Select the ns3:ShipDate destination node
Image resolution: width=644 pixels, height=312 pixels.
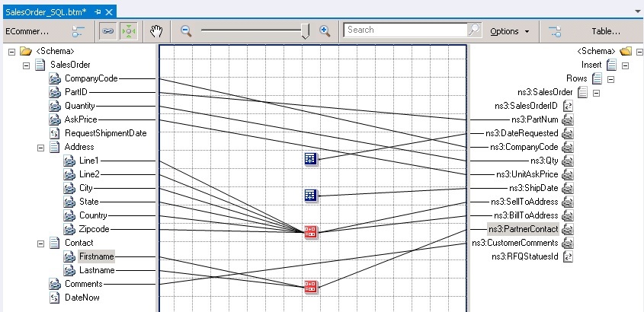[534, 188]
